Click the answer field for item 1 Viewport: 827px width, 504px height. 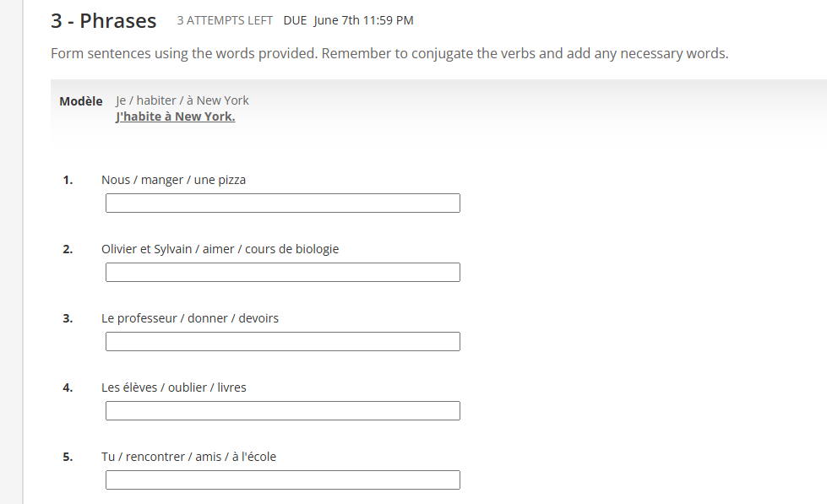pyautogui.click(x=282, y=203)
